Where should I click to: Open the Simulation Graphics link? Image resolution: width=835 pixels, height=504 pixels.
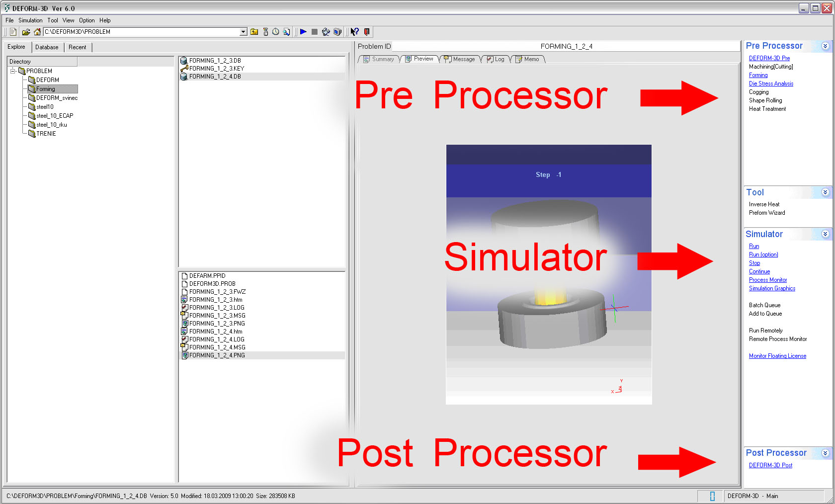pos(772,288)
